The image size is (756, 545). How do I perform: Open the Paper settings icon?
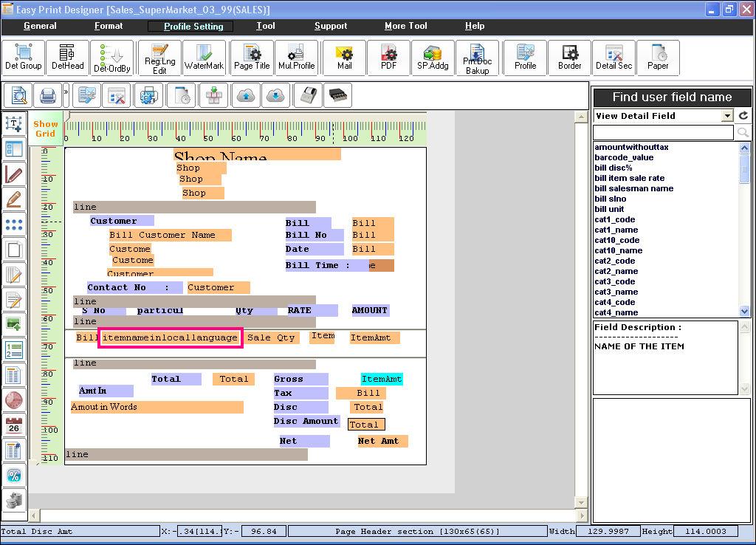coord(658,58)
